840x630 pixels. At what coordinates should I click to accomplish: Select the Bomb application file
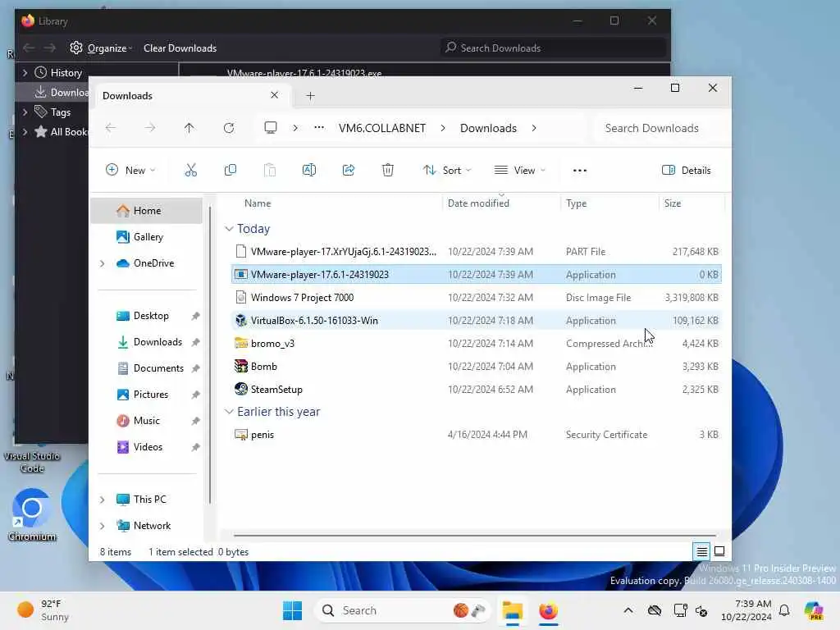(x=477, y=367)
